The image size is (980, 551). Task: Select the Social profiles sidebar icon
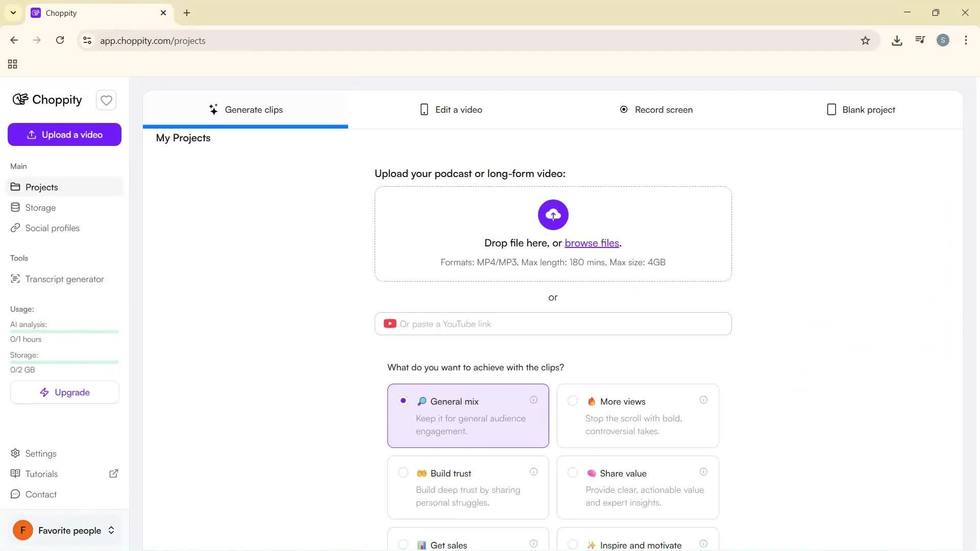click(15, 228)
